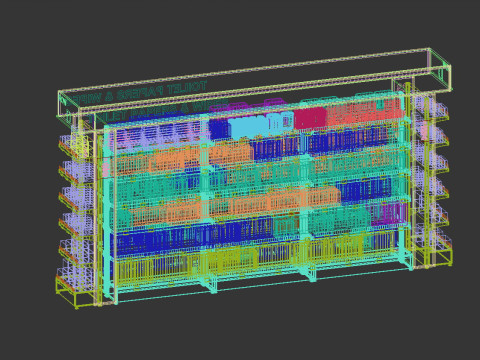This screenshot has height=360, width=480.
Task: Select the light-blue product box on top shelf
Action: tap(262, 126)
